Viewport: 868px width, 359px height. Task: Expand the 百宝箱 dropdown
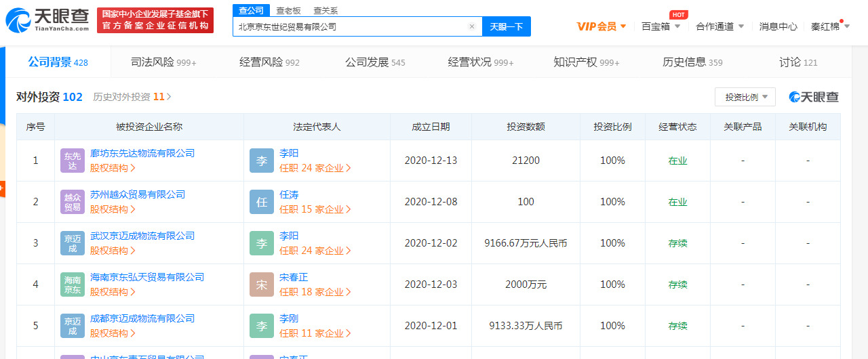tap(661, 26)
